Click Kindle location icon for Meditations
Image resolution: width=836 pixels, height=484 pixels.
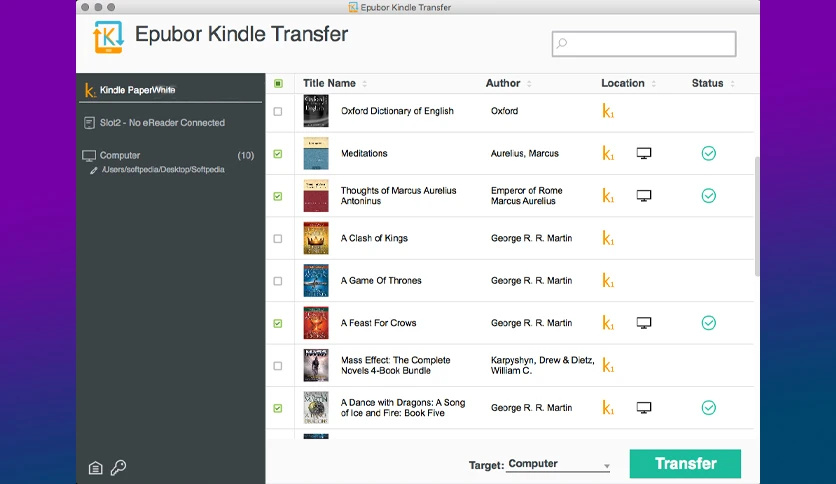pyautogui.click(x=608, y=154)
